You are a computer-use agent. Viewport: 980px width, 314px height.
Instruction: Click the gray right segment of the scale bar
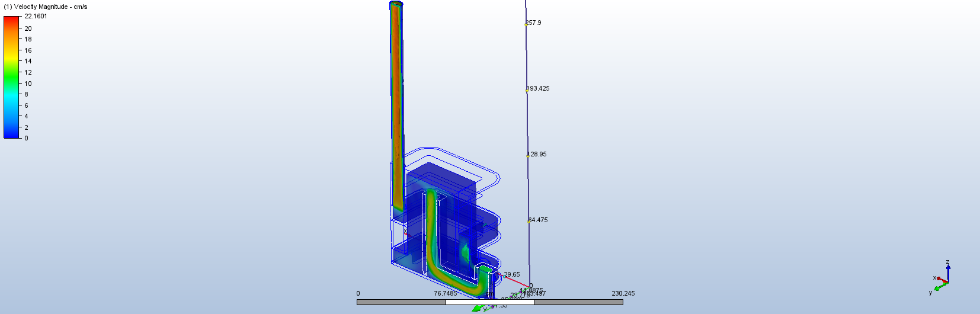point(579,302)
